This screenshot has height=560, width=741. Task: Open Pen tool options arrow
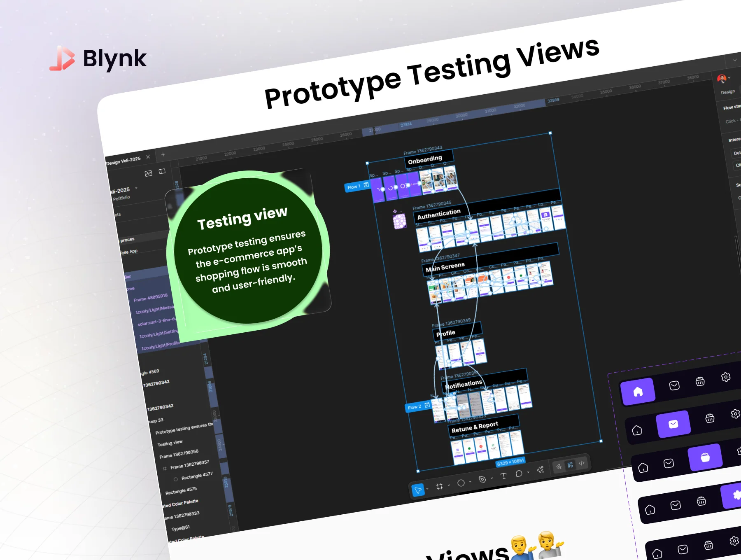[492, 478]
